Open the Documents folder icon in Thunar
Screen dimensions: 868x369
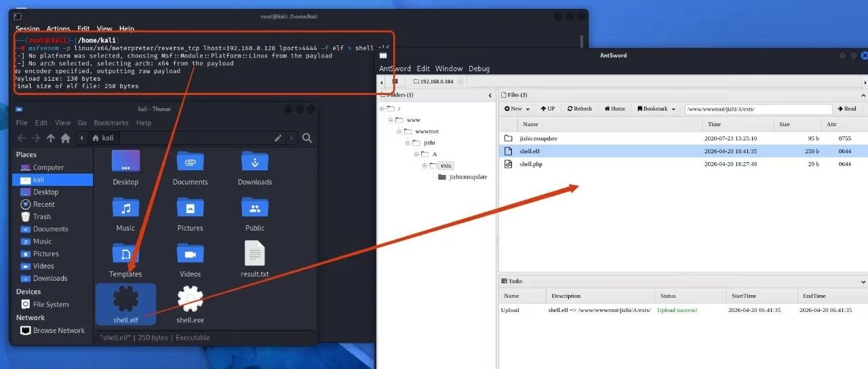click(x=191, y=161)
